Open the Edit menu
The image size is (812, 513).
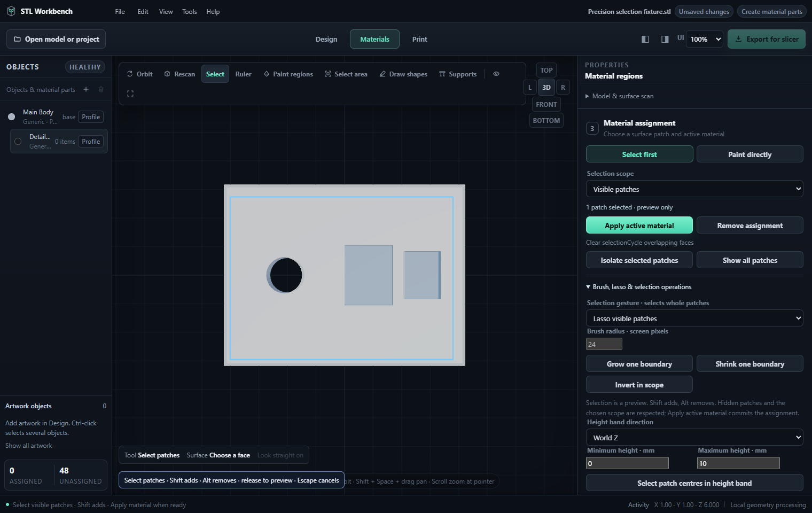point(143,11)
